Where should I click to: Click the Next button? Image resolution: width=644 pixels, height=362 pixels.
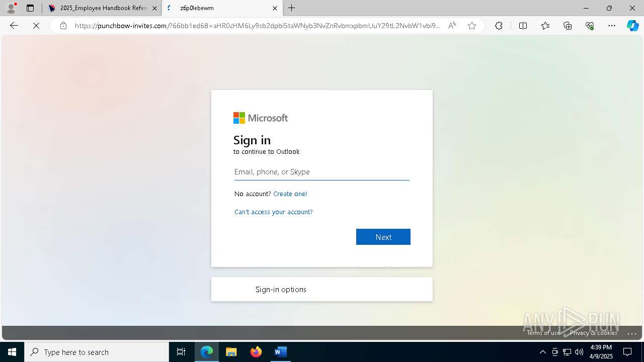point(383,237)
